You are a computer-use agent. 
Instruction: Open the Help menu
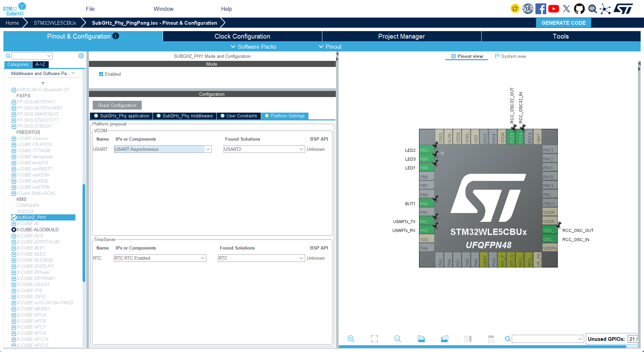(227, 9)
